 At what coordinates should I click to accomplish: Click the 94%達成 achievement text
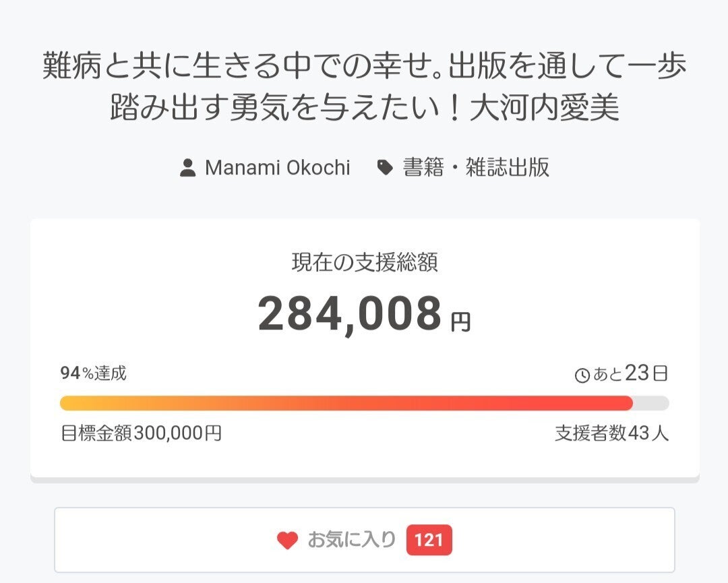(93, 373)
